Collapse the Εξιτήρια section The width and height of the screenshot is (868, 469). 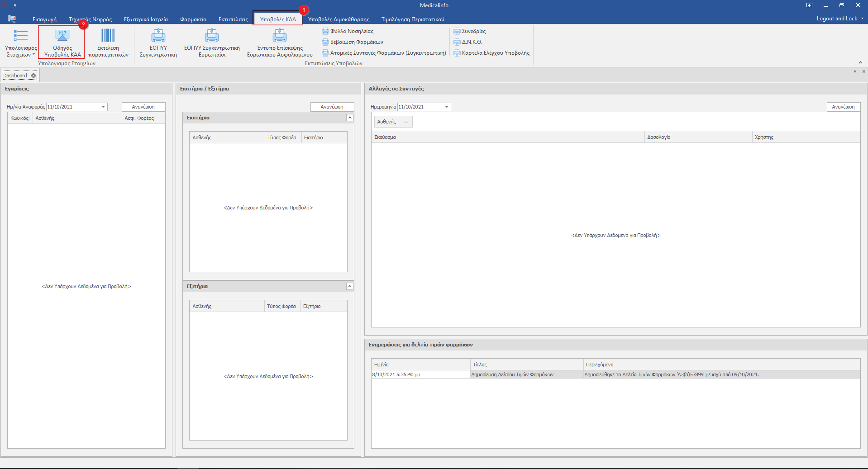(349, 286)
